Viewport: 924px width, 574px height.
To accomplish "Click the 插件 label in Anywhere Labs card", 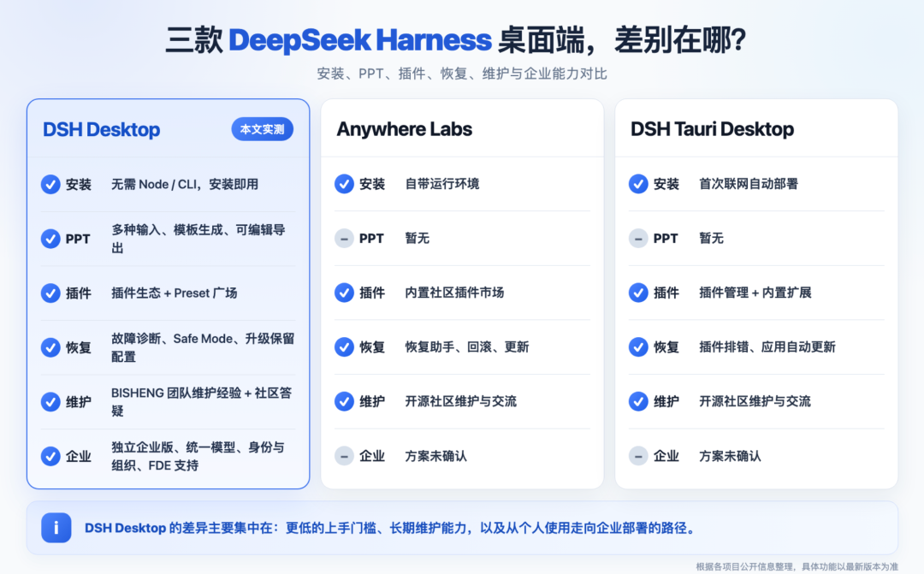I will click(372, 293).
